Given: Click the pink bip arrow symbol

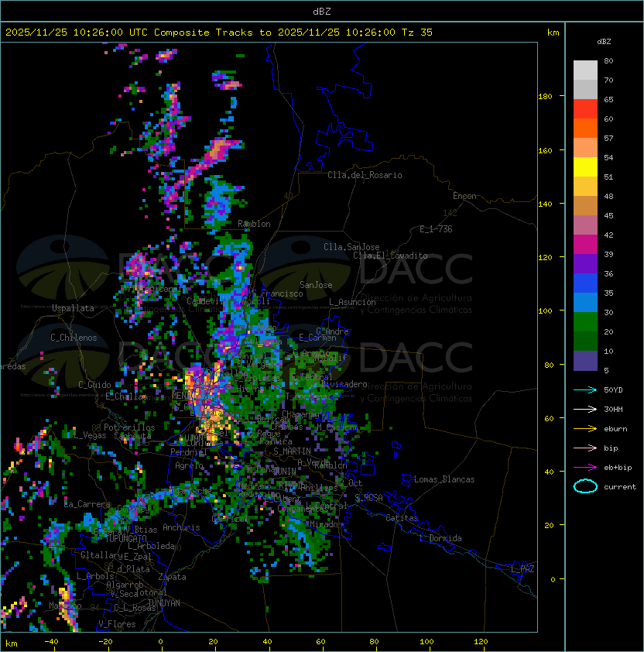Looking at the screenshot, I should click(x=585, y=448).
